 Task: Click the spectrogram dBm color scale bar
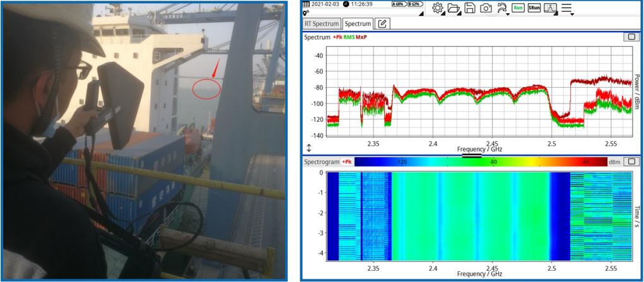click(x=479, y=162)
